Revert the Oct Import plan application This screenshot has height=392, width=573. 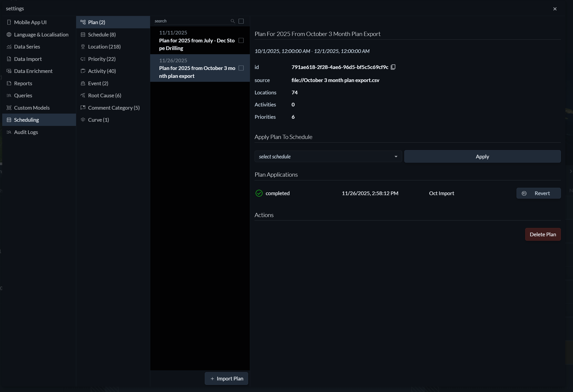click(538, 193)
